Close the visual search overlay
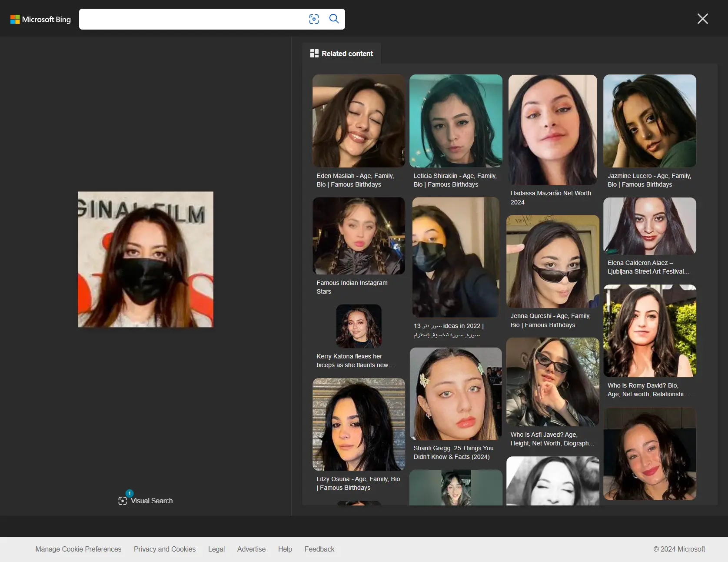This screenshot has height=562, width=728. click(702, 19)
